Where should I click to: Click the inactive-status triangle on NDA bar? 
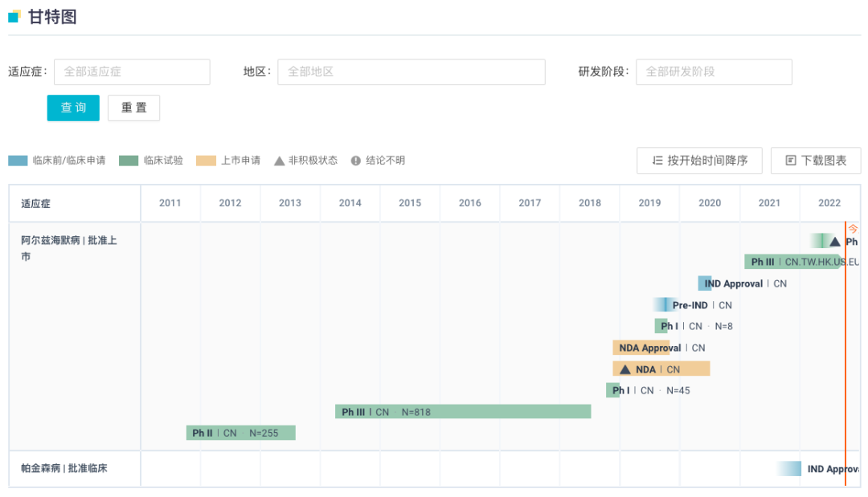point(625,369)
